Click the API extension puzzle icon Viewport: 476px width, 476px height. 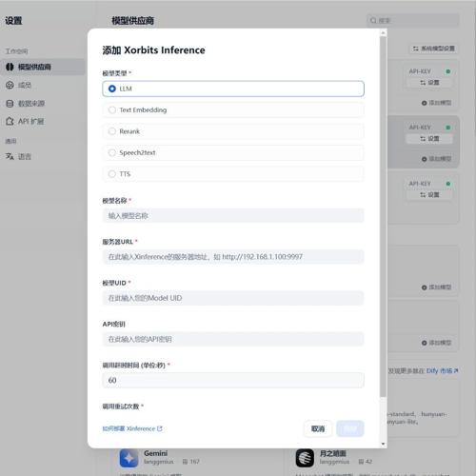[10, 121]
